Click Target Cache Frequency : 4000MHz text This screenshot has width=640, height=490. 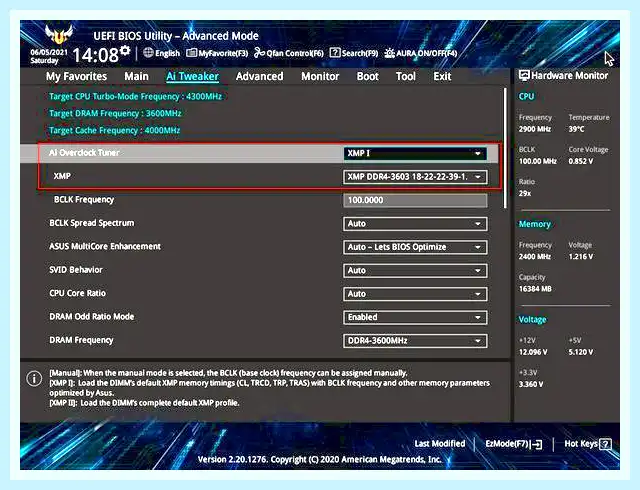115,130
